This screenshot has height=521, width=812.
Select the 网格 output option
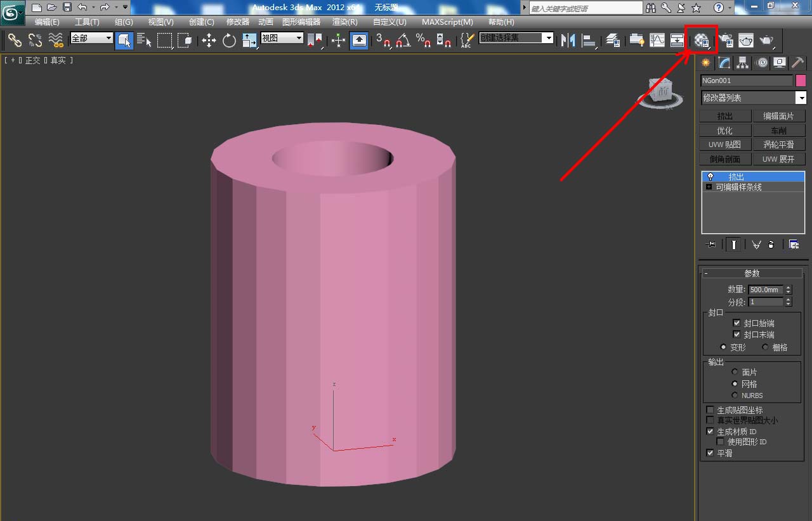click(735, 383)
